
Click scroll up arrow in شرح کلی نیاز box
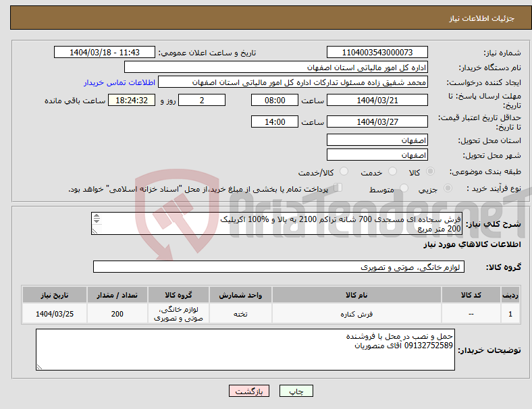tap(97, 216)
